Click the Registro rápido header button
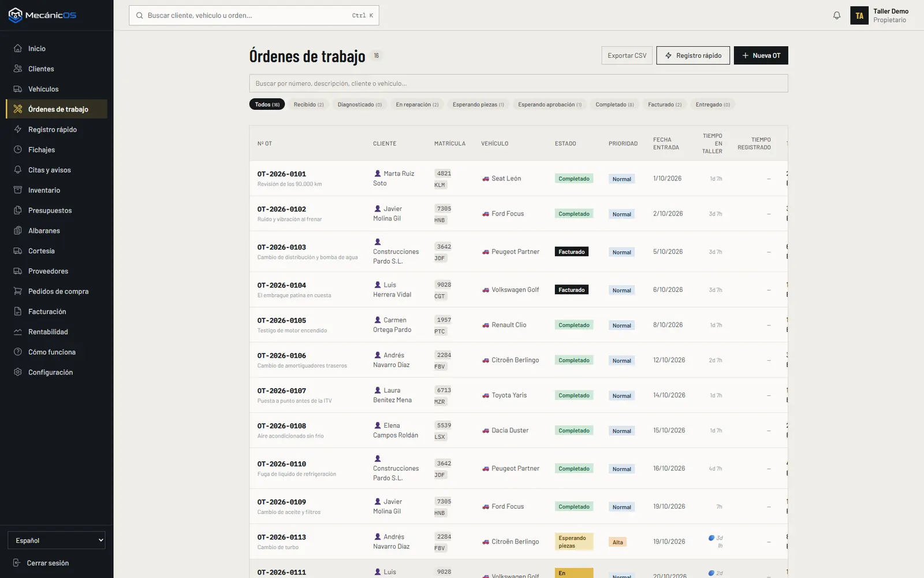Screen dimensions: 924x578 [693, 55]
